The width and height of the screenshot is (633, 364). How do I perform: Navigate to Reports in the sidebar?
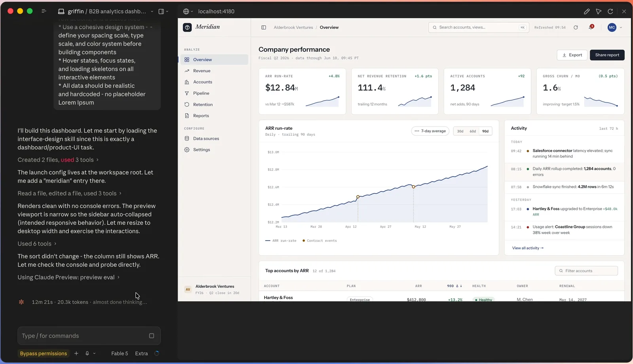pos(214,116)
